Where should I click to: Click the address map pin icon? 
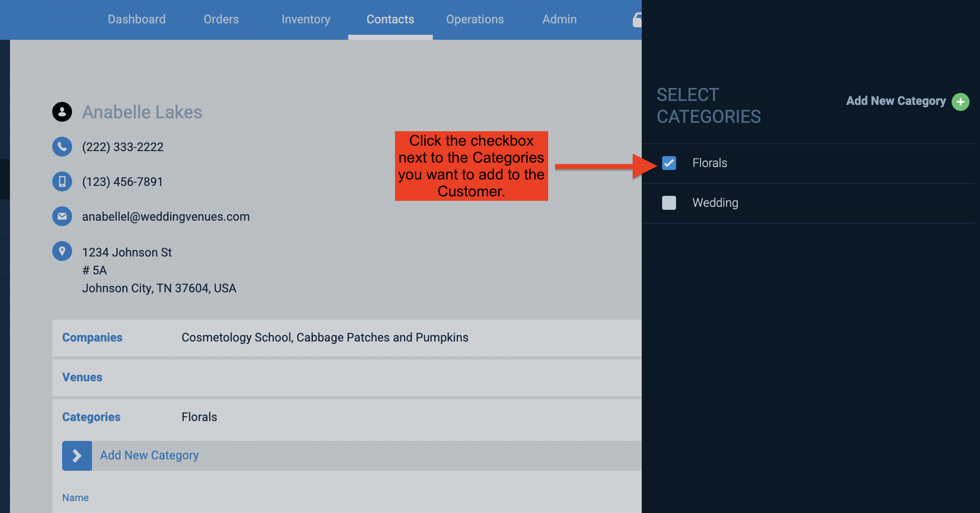62,251
